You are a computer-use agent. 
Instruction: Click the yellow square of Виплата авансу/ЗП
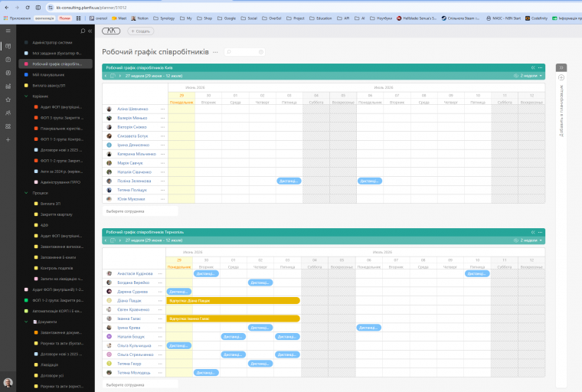[x=26, y=86]
